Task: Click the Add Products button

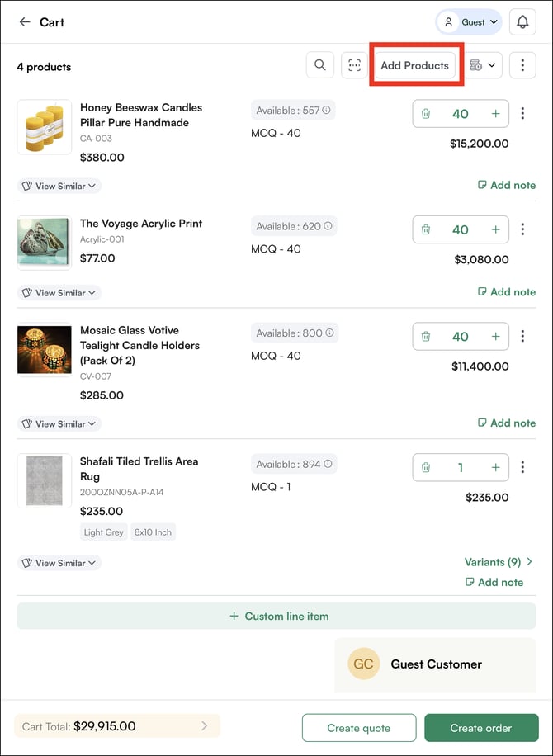Action: [415, 65]
